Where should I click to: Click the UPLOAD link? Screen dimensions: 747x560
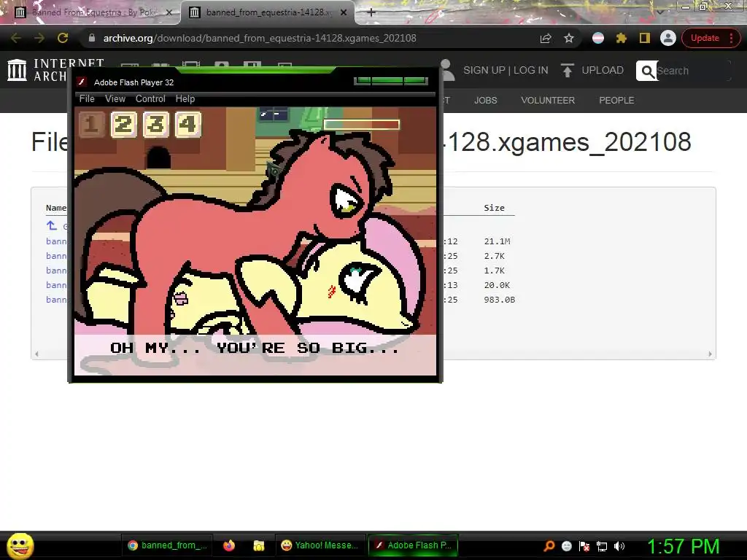click(603, 70)
